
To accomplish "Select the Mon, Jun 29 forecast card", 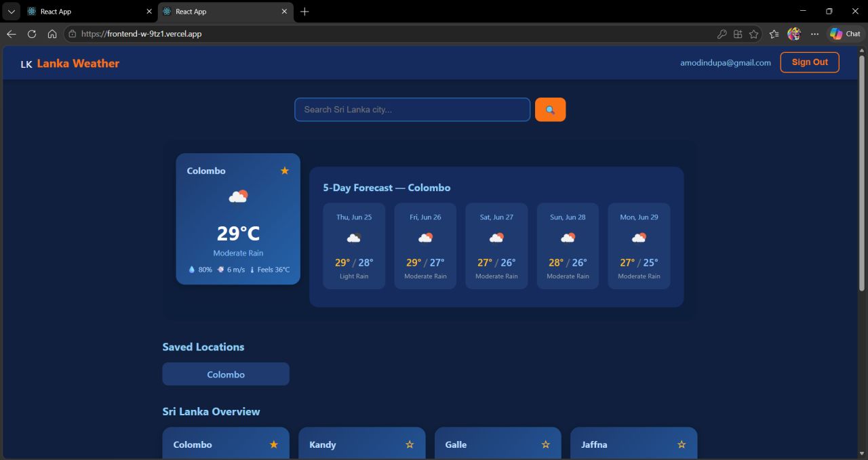I will click(639, 246).
